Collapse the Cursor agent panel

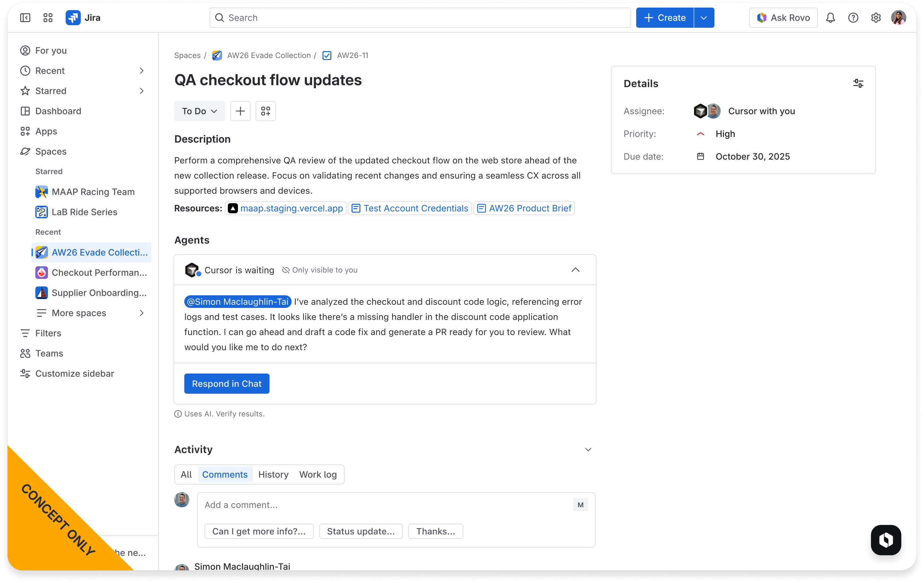point(575,270)
